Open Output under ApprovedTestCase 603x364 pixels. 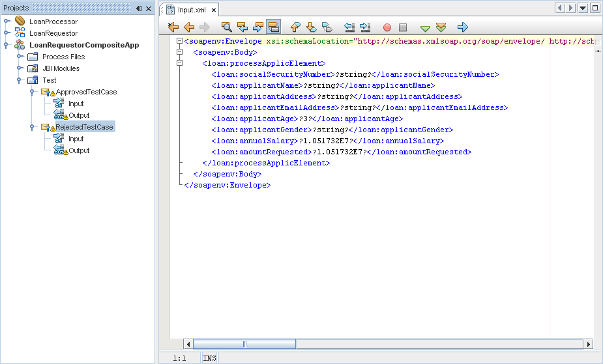pos(79,115)
